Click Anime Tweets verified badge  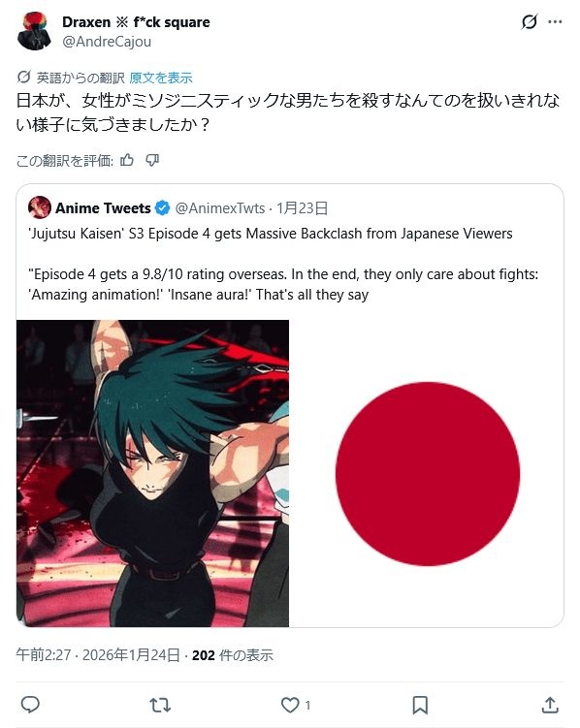point(162,208)
